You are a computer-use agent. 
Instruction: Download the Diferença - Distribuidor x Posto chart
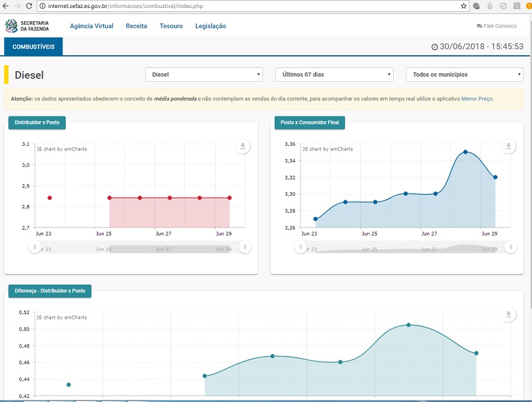point(508,314)
